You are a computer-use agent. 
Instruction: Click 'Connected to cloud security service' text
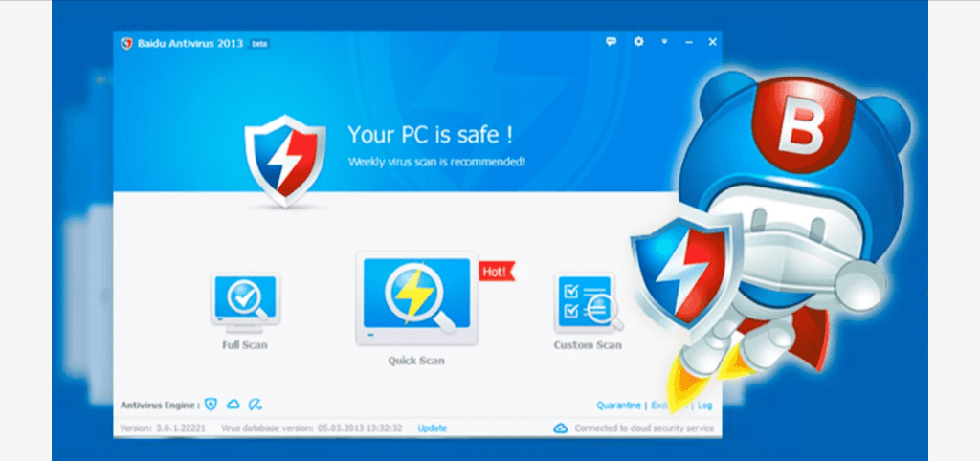[x=644, y=428]
